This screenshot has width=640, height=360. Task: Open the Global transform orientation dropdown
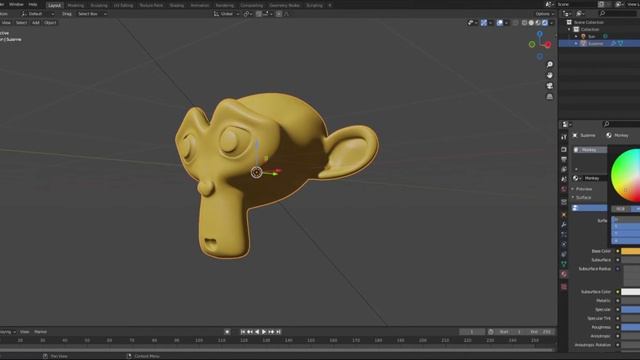click(x=227, y=14)
